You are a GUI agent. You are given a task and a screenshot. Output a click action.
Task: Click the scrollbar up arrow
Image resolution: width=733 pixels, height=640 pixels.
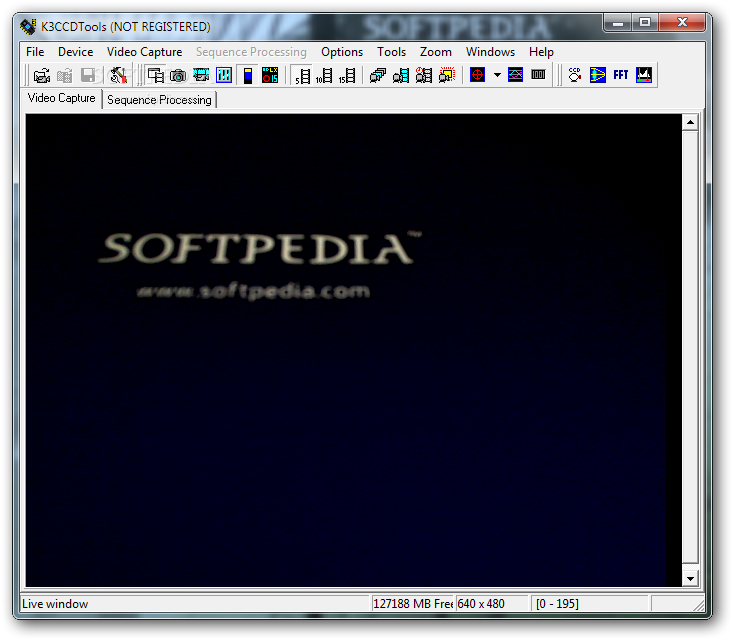690,123
